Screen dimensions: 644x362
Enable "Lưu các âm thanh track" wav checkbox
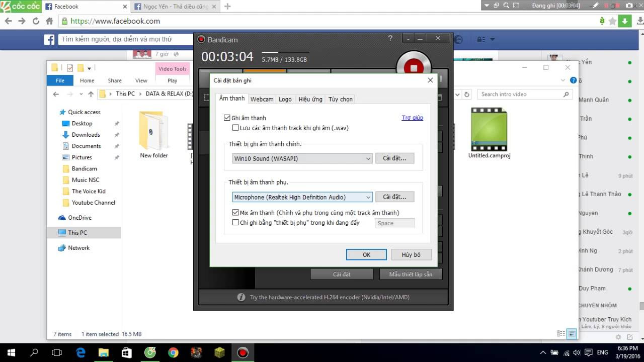[235, 128]
